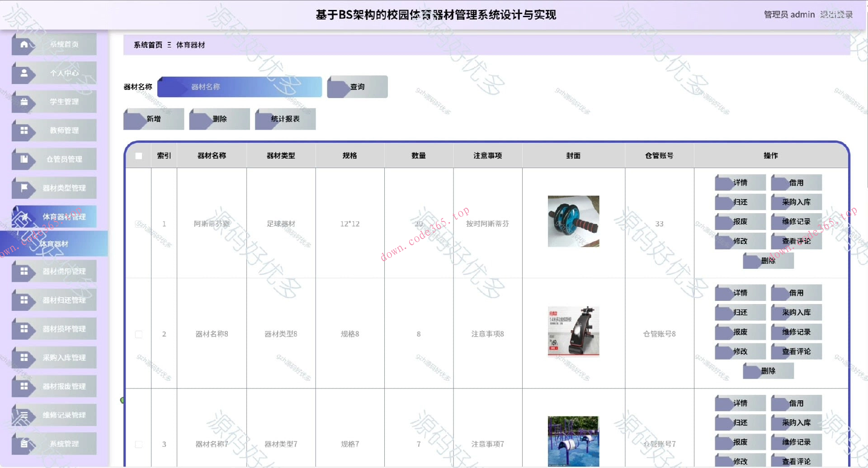The image size is (868, 468).
Task: Click the 足球器材 cell in the table
Action: pos(281,224)
